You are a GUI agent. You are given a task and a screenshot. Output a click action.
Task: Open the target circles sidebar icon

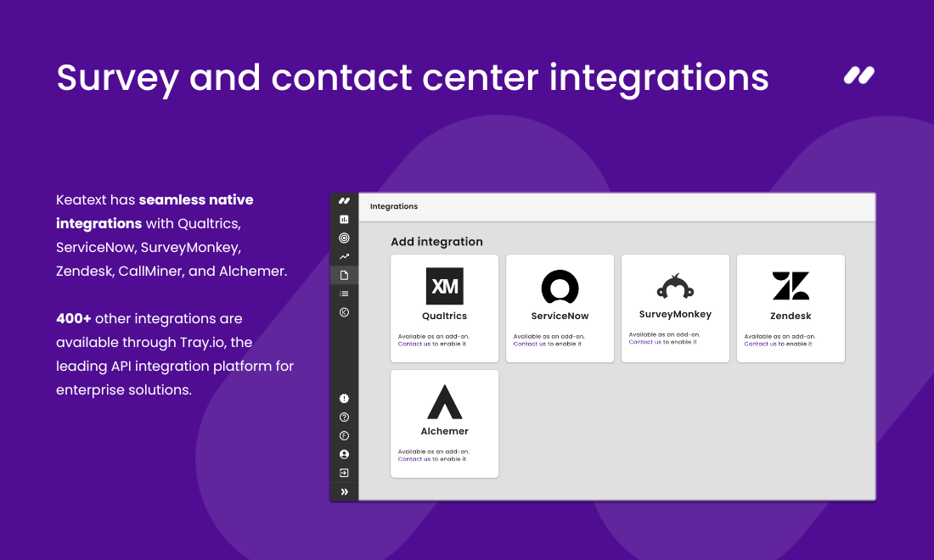pyautogui.click(x=344, y=238)
